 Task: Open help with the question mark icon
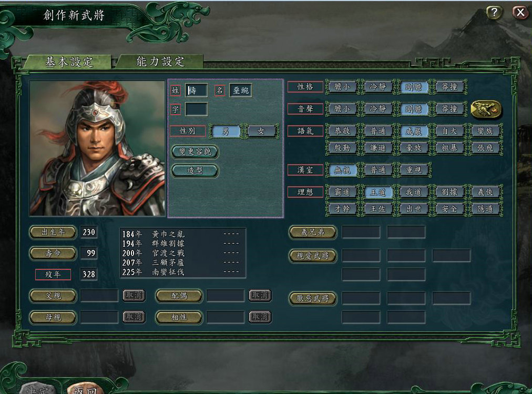[x=494, y=13]
